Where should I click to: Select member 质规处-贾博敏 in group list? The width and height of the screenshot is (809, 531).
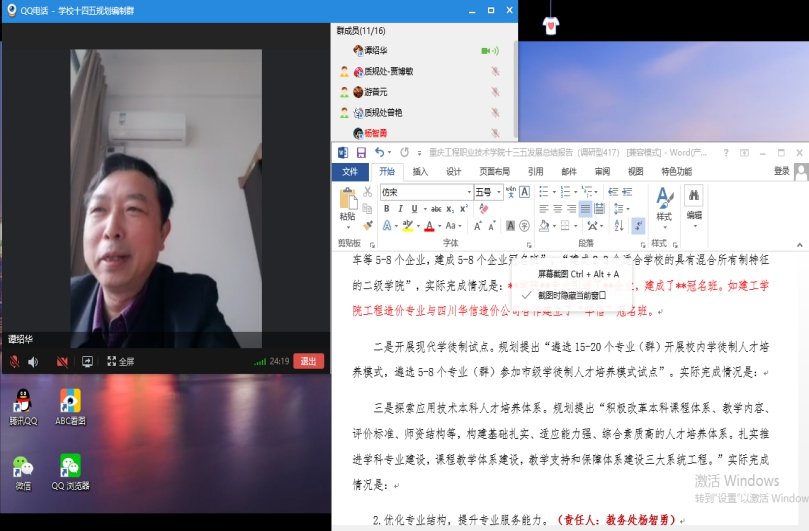pos(422,71)
